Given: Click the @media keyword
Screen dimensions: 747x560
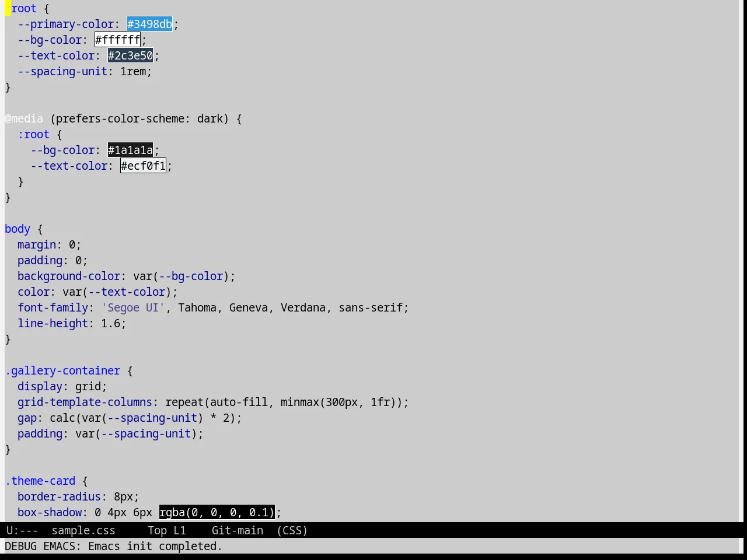Looking at the screenshot, I should click(24, 118).
